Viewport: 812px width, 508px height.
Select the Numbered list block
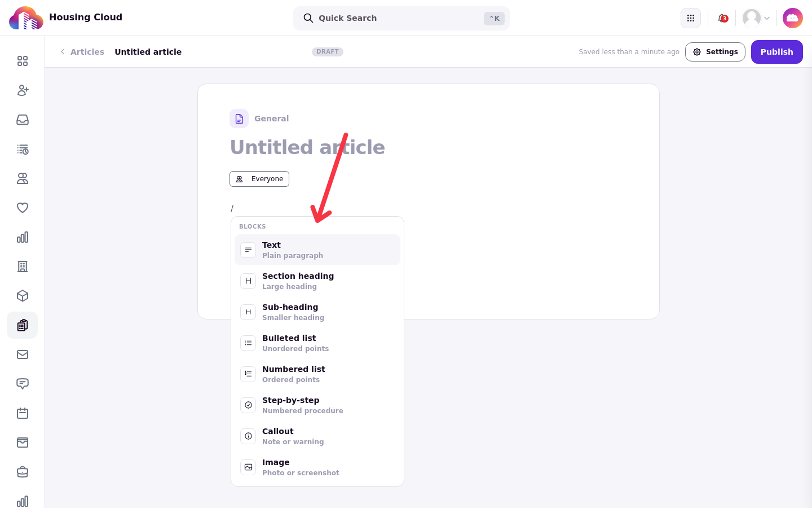click(317, 374)
